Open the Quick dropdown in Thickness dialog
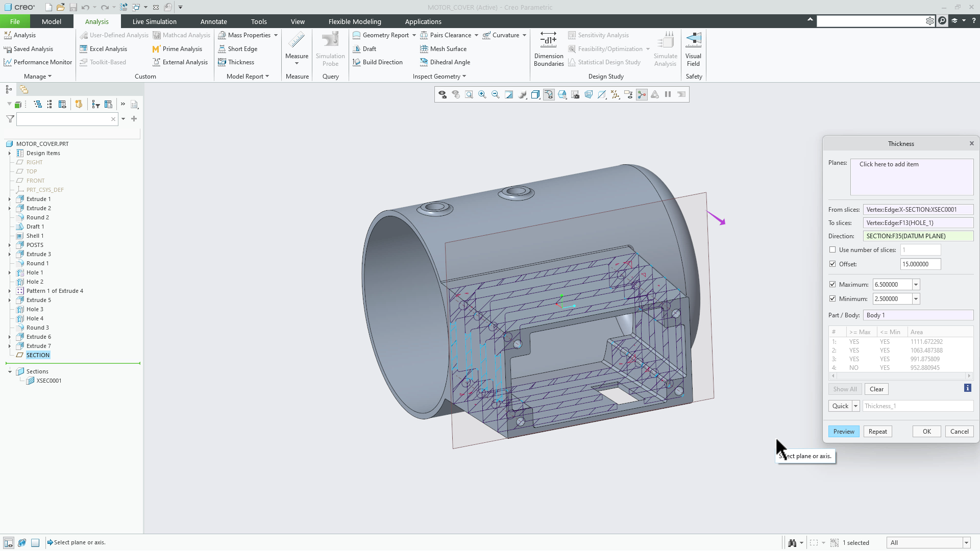The image size is (980, 551). point(856,406)
